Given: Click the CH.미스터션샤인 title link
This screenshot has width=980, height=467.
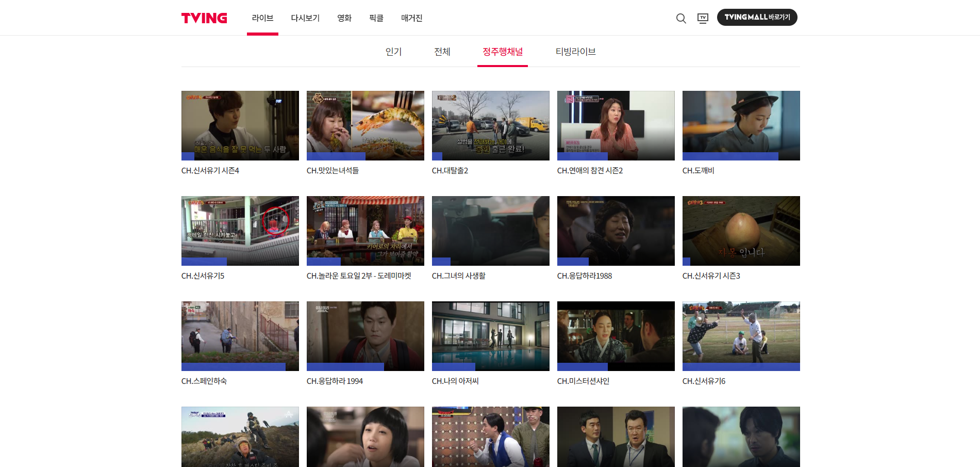Looking at the screenshot, I should click(x=583, y=381).
